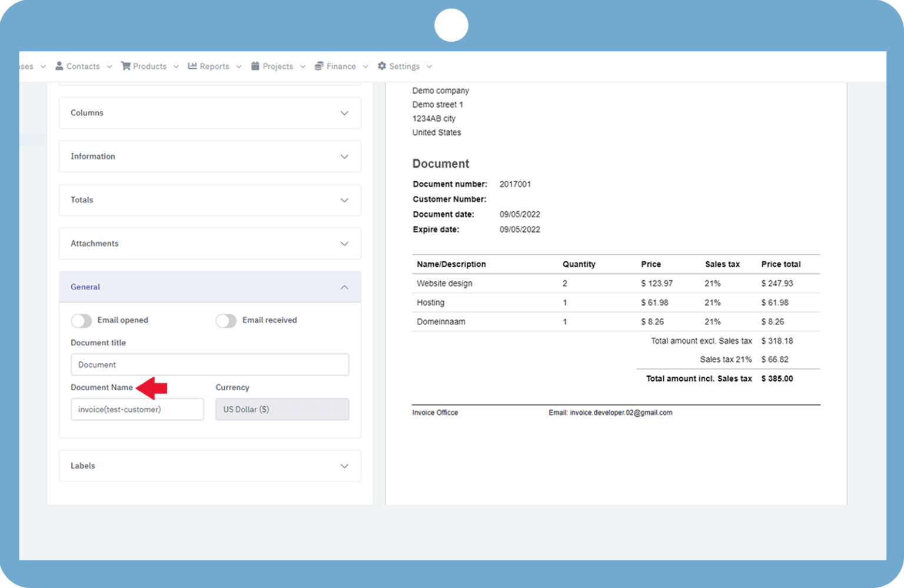Open the Reports menu
Viewport: 904px width, 588px height.
pyautogui.click(x=214, y=67)
